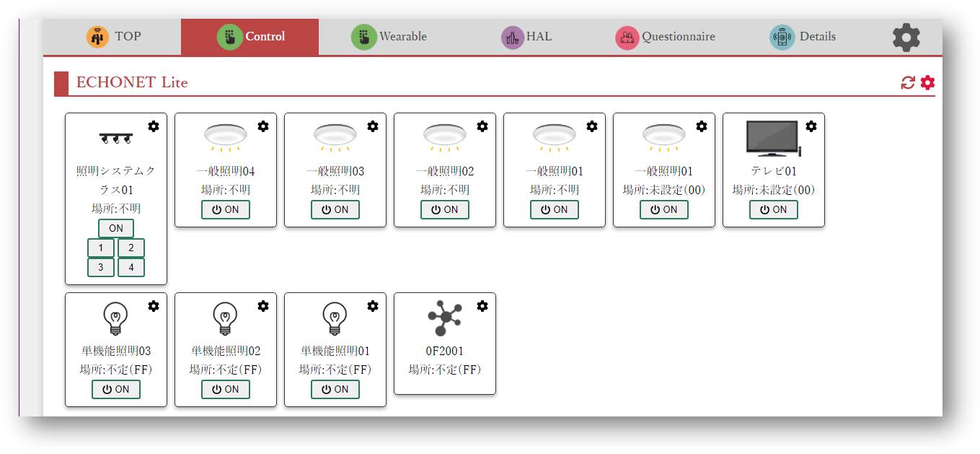Viewport: 980px width, 454px height.
Task: Click 場所:未設定(00) text on テレビ01 card
Action: (774, 191)
